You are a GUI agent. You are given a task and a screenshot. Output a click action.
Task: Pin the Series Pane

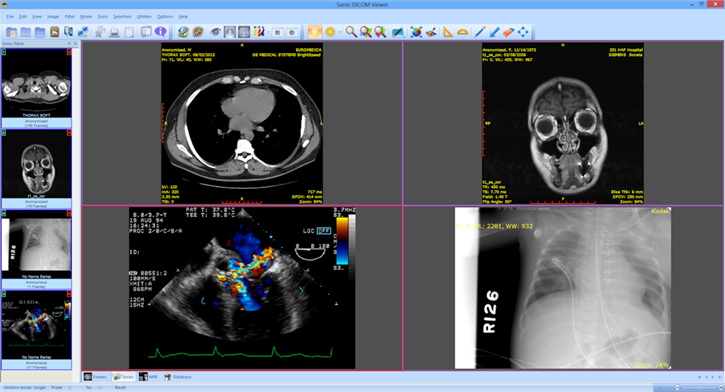(70, 43)
